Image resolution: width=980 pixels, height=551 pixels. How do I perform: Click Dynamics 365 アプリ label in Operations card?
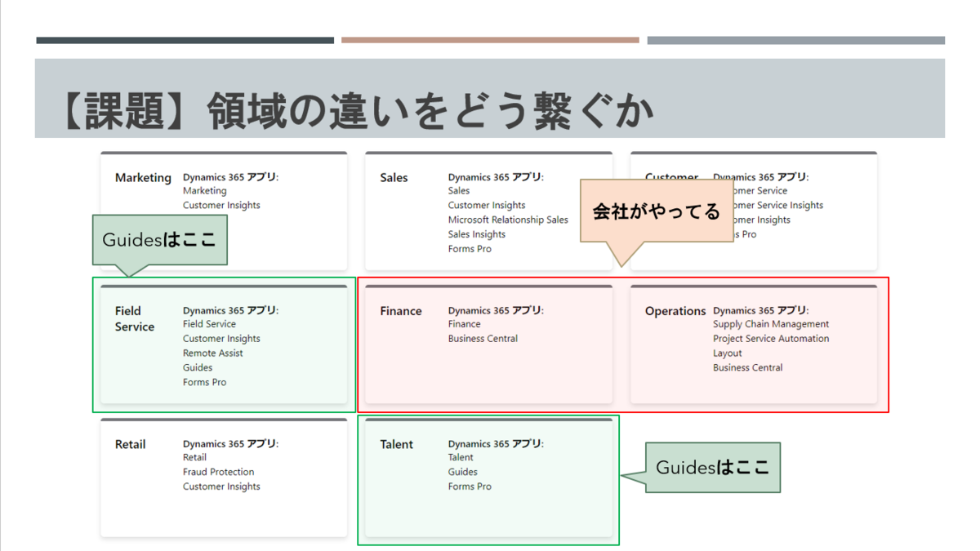[x=760, y=310]
